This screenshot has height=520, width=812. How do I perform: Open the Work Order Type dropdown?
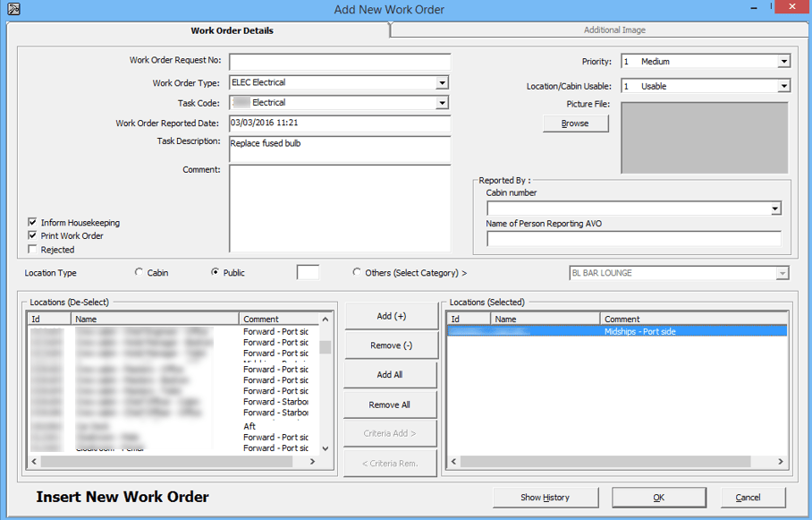tap(442, 81)
